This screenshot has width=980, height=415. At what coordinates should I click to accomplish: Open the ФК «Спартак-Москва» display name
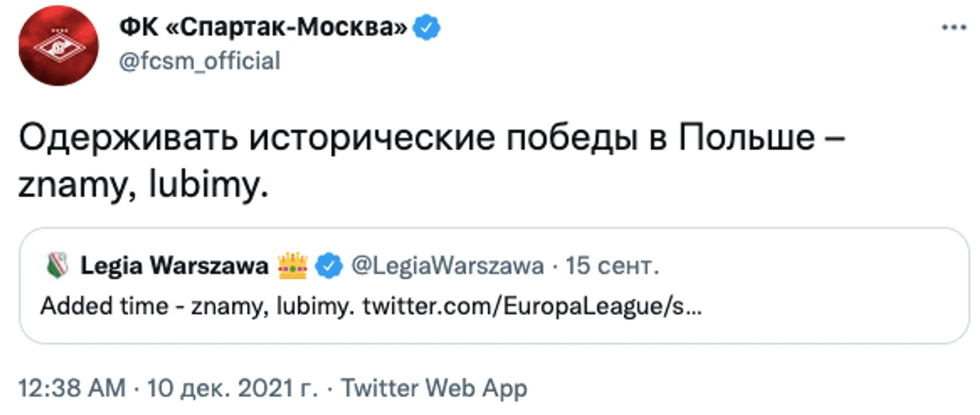(263, 28)
